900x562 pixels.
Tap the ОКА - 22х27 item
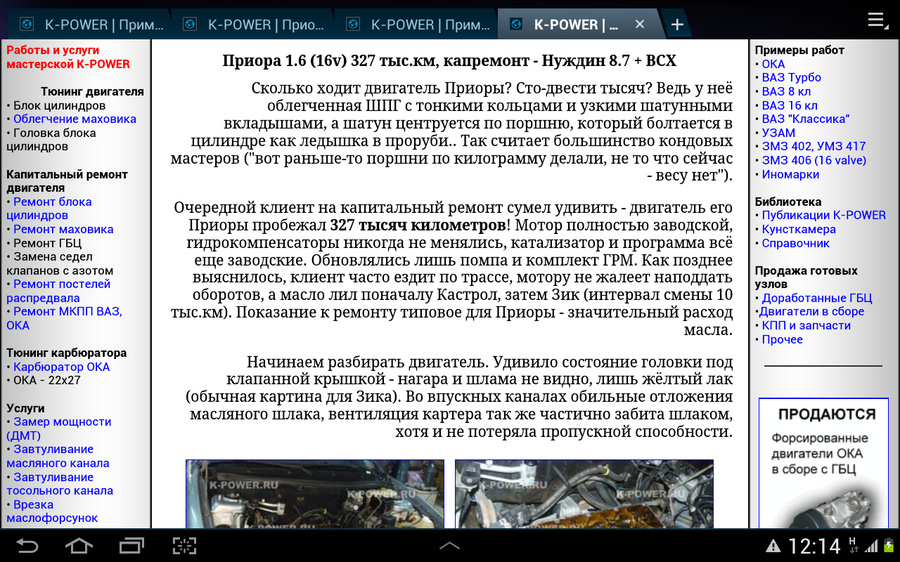click(x=46, y=380)
